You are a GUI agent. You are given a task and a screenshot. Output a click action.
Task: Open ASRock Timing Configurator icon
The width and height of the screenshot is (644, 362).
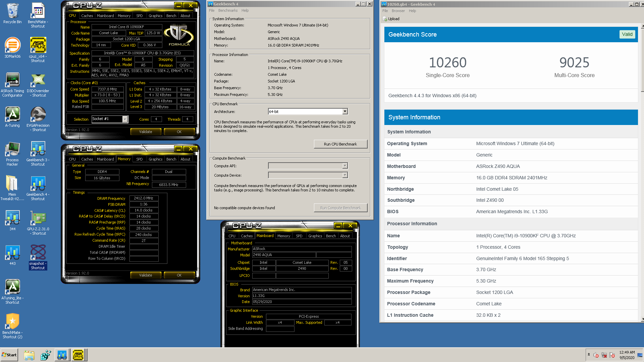12,84
